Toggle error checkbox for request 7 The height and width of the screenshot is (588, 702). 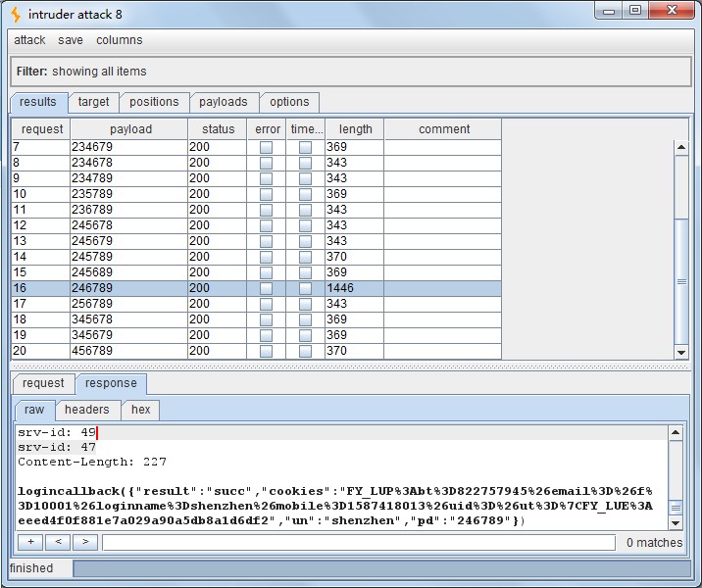coord(267,147)
